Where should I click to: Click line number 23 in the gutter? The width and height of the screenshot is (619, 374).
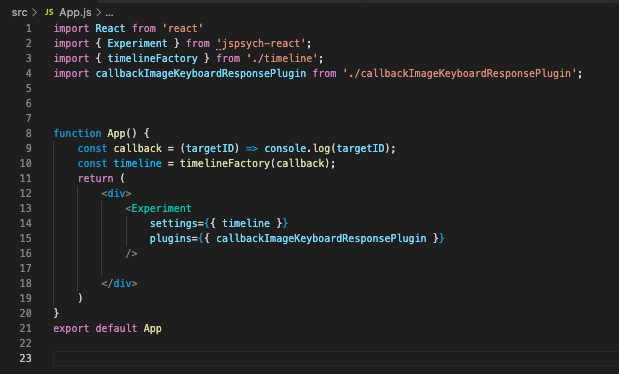[25, 358]
